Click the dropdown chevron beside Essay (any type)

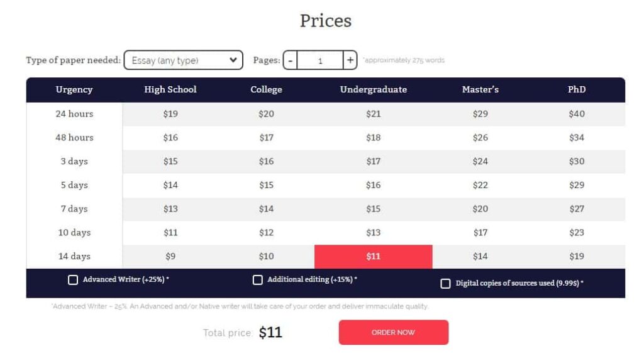233,60
